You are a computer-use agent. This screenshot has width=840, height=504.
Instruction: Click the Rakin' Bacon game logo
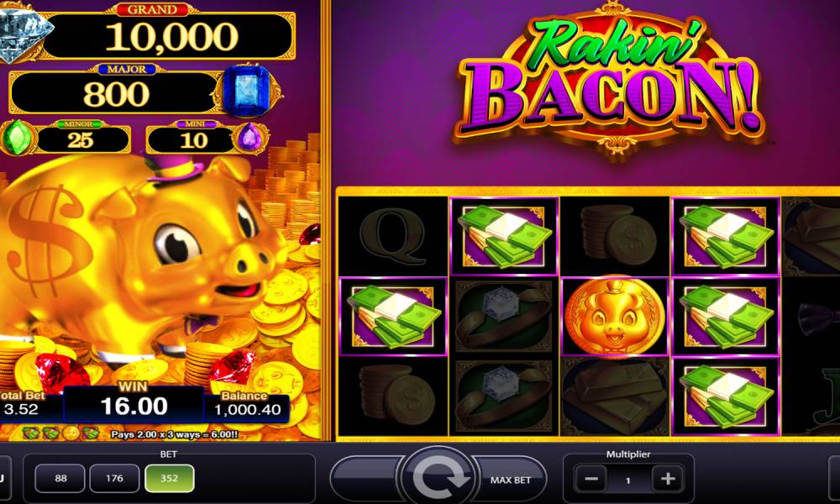click(608, 79)
